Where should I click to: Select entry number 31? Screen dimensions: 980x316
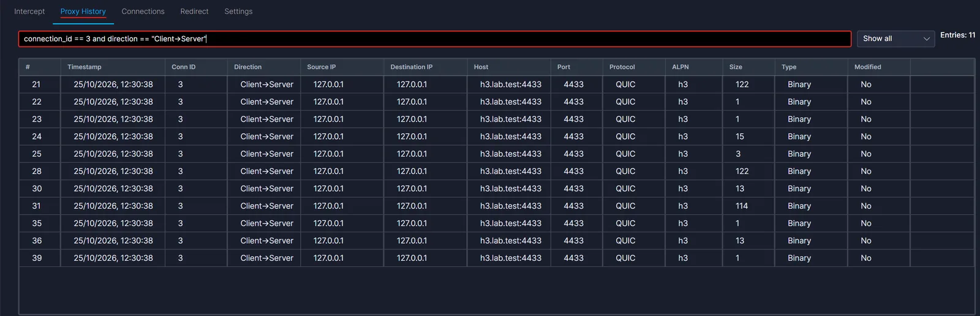pos(496,206)
